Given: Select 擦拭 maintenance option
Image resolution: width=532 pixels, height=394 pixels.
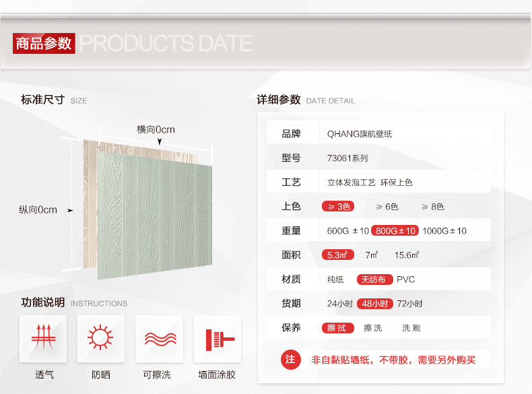Looking at the screenshot, I should (338, 328).
